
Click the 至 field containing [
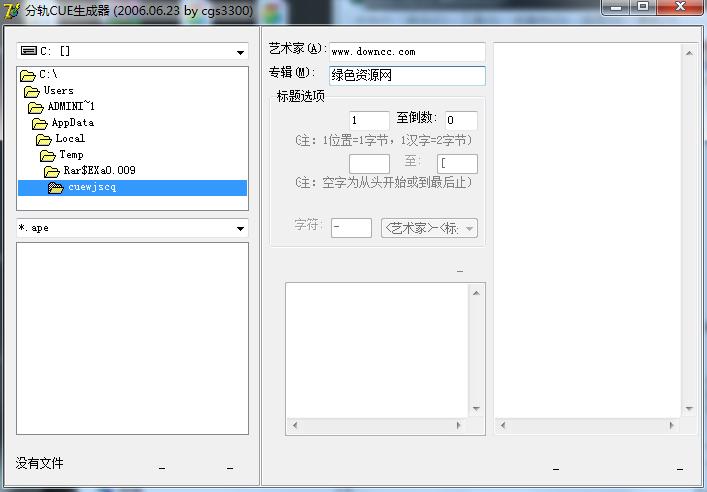pos(457,164)
